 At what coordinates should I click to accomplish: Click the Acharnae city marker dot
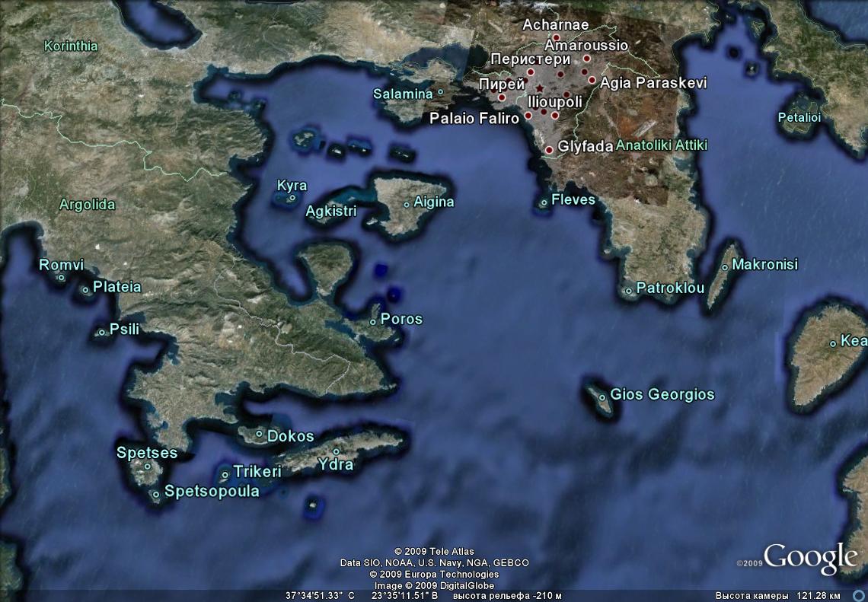click(x=556, y=37)
